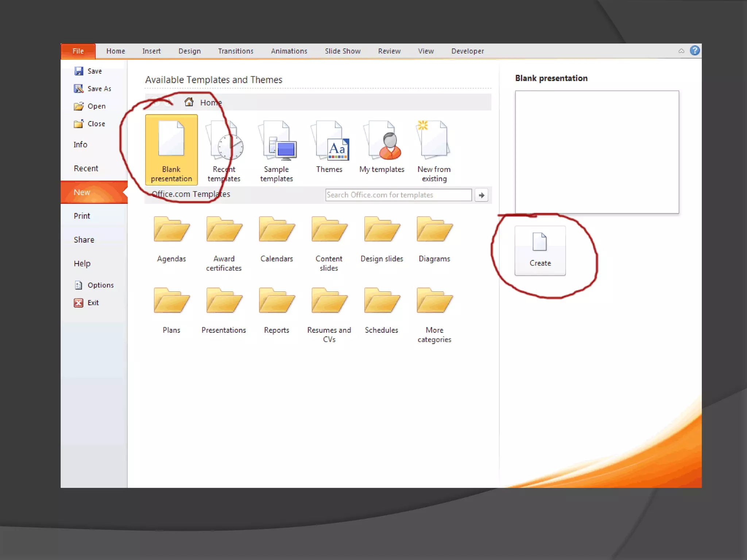Switch to the Transitions ribbon tab
Screen dimensions: 747x560
(236, 51)
